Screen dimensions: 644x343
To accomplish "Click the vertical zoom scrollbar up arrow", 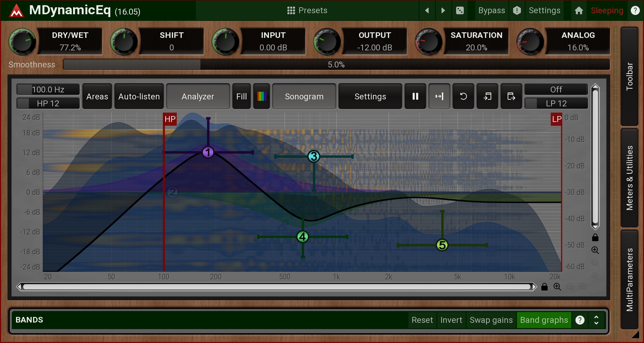I will tap(595, 87).
